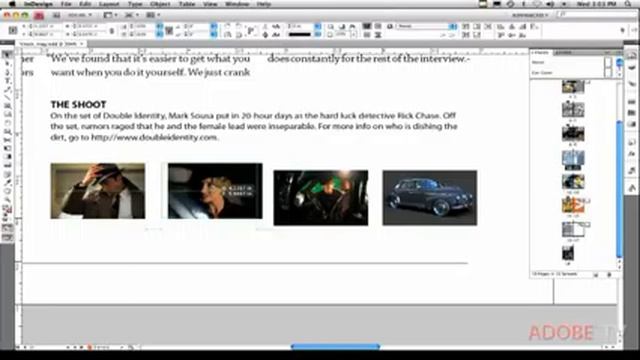Open the Apple menu
Screen dimensions: 640x360
[12, 4]
